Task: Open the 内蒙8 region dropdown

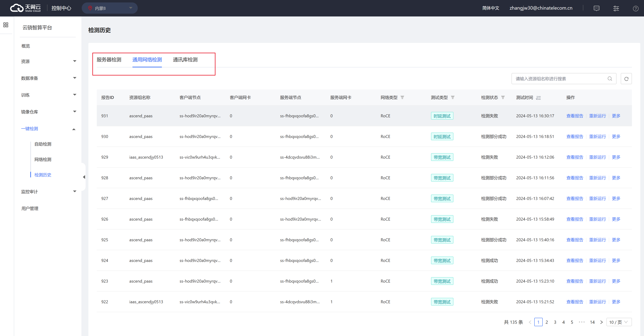Action: click(x=110, y=8)
